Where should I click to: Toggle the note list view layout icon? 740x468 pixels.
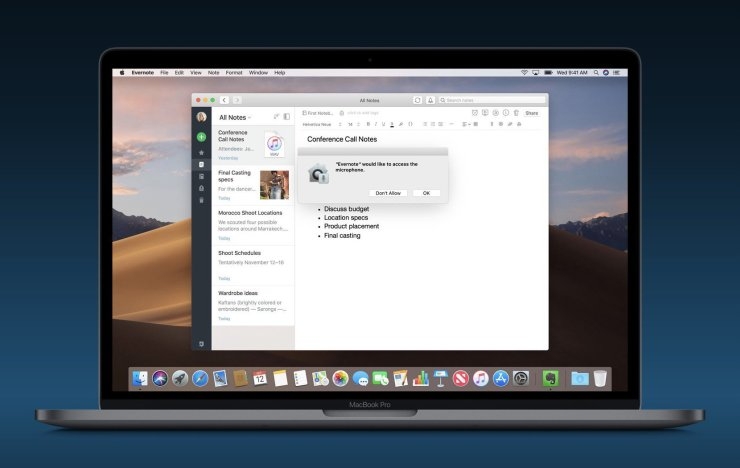[286, 117]
